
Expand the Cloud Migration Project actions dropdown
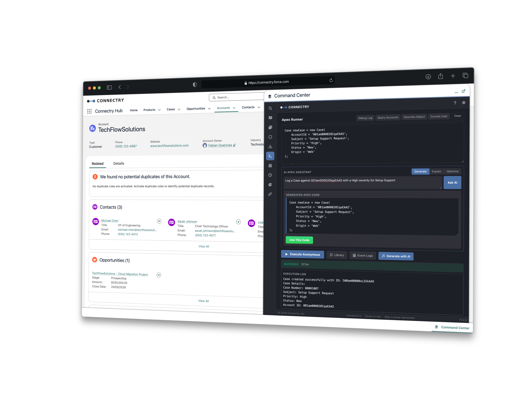[x=158, y=275]
